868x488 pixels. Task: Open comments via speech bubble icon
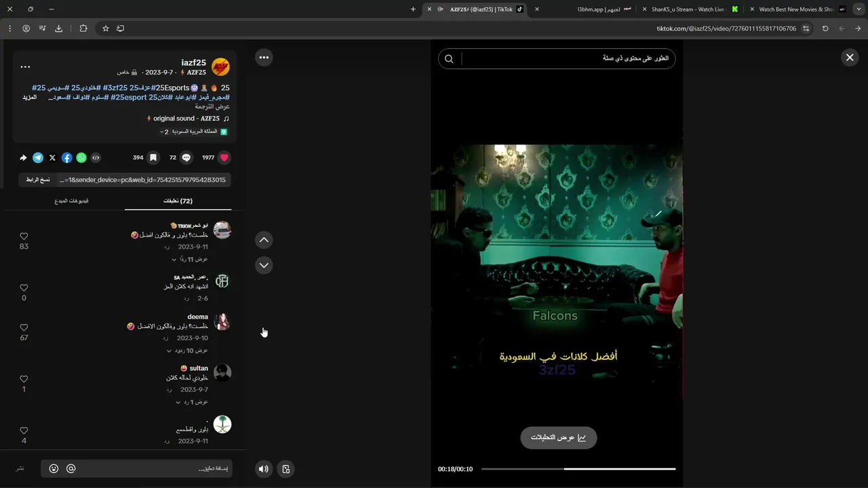tap(186, 157)
